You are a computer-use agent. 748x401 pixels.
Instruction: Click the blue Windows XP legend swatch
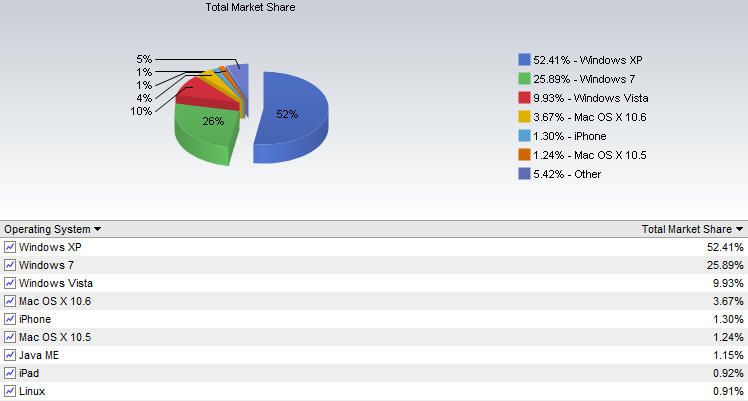(x=524, y=60)
